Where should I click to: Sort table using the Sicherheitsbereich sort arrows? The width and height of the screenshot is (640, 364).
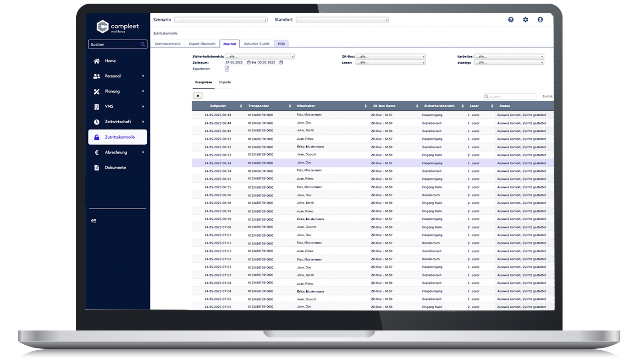pos(463,106)
